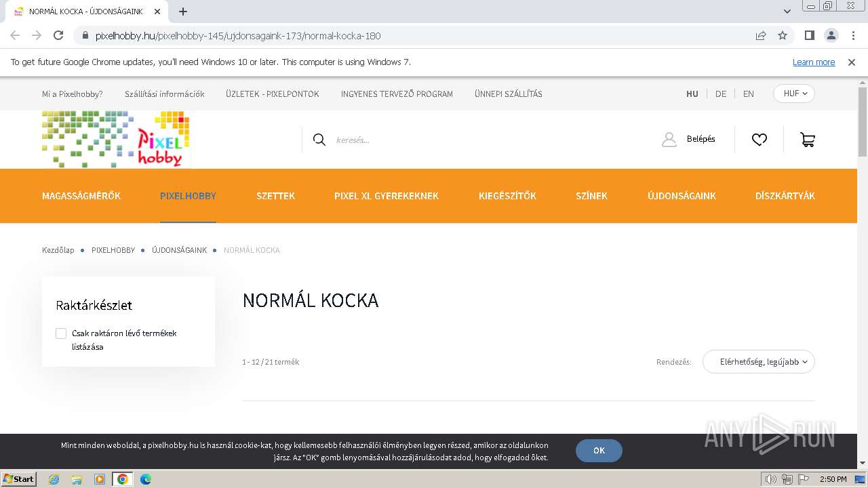Switch language to HU
868x488 pixels.
click(692, 94)
